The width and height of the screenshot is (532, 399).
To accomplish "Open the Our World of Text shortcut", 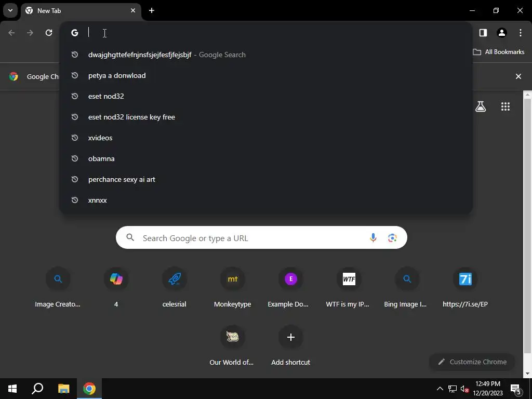I will (x=232, y=346).
